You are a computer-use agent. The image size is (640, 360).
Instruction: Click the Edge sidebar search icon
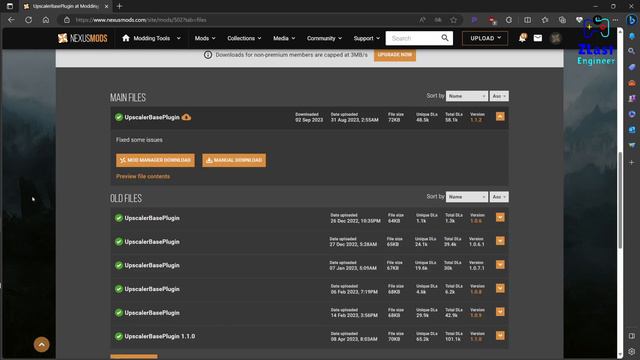631,51
